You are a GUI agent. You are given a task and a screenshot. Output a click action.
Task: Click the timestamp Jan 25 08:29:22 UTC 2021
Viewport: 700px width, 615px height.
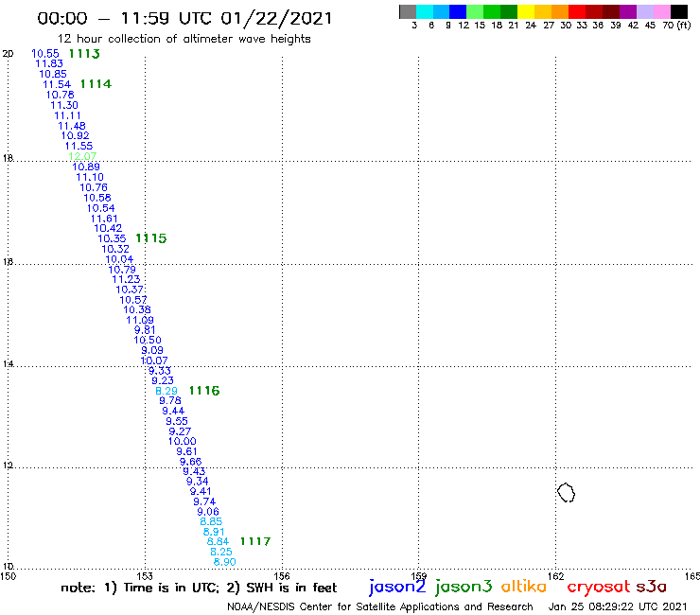[618, 607]
